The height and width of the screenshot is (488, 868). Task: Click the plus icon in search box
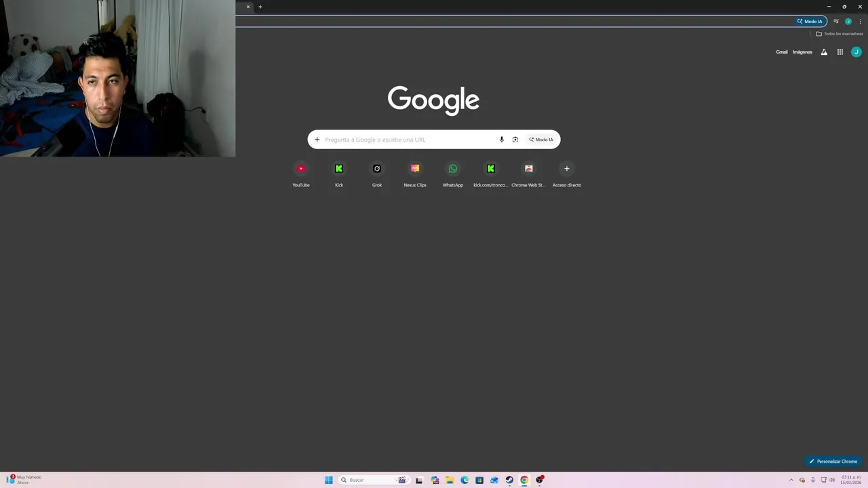tap(317, 140)
